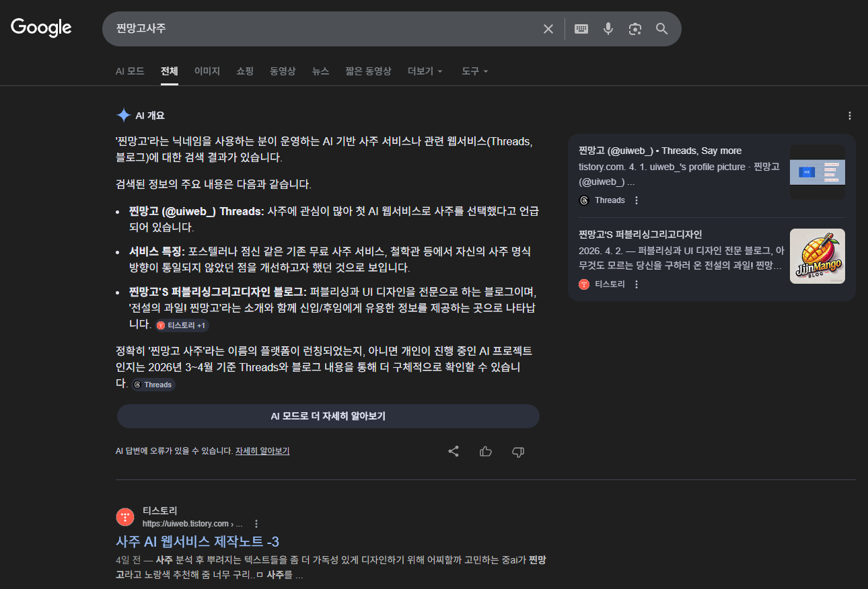The height and width of the screenshot is (589, 868).
Task: Select the 전체 tab
Action: coord(170,71)
